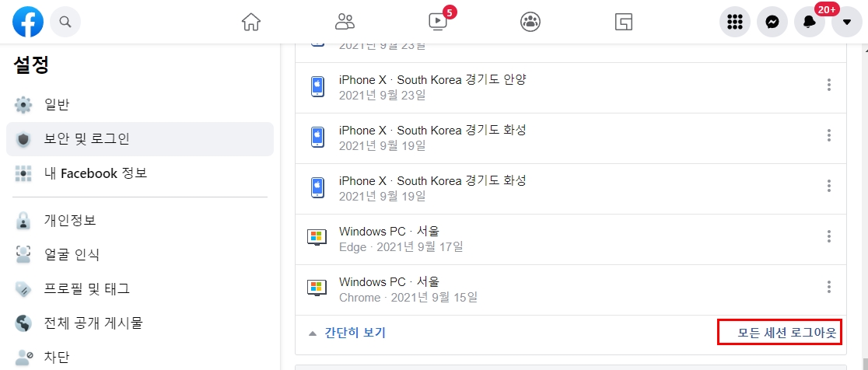Image resolution: width=868 pixels, height=370 pixels.
Task: Open 내 Facebook 정보
Action: pos(140,173)
